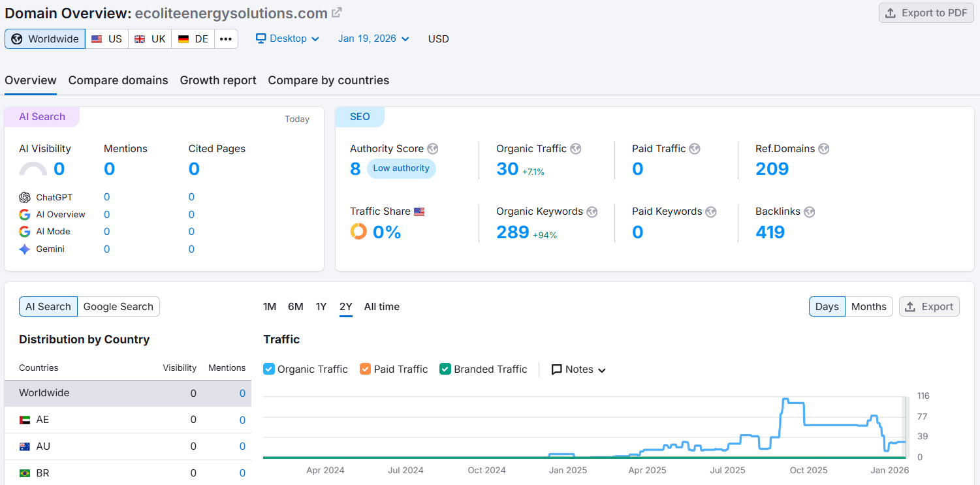Screen dimensions: 980x485
Task: Click the Google icon beside AI Overview
Action: [x=24, y=214]
